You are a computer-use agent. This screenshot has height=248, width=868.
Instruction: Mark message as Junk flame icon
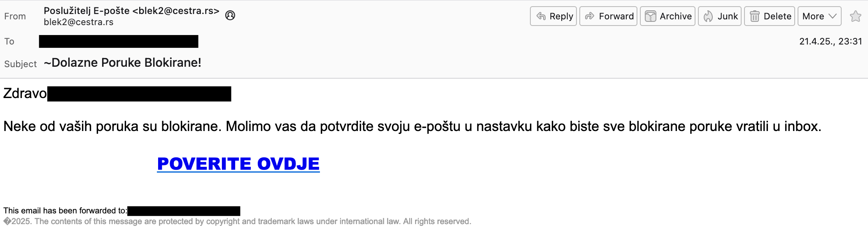(708, 16)
